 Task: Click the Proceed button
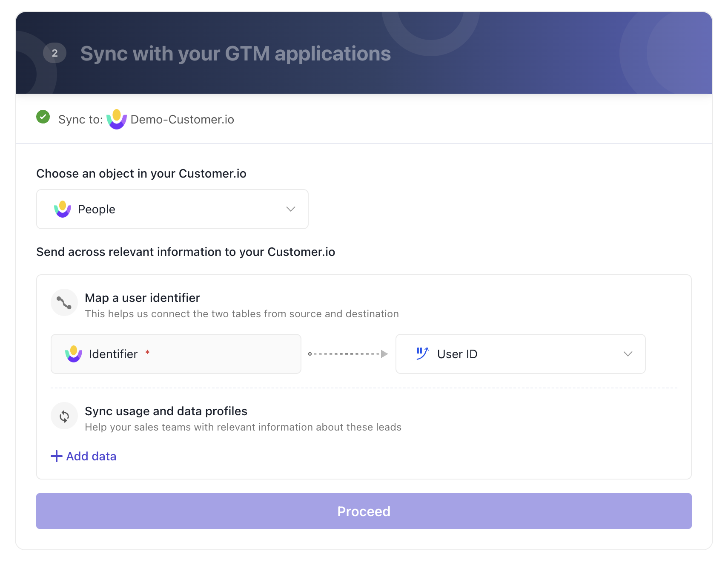coord(364,511)
